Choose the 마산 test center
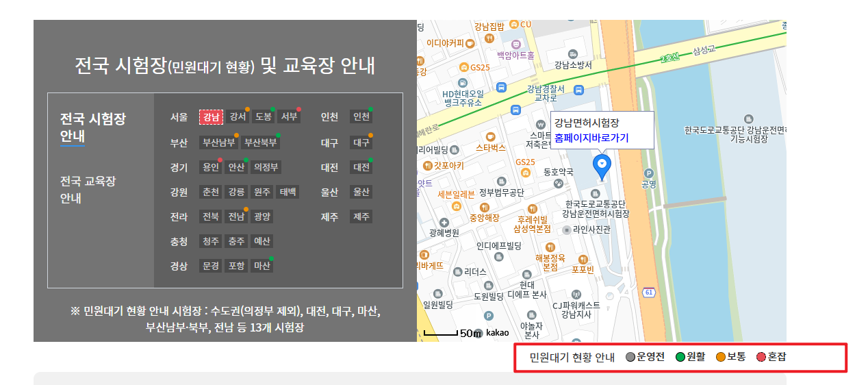 262,266
